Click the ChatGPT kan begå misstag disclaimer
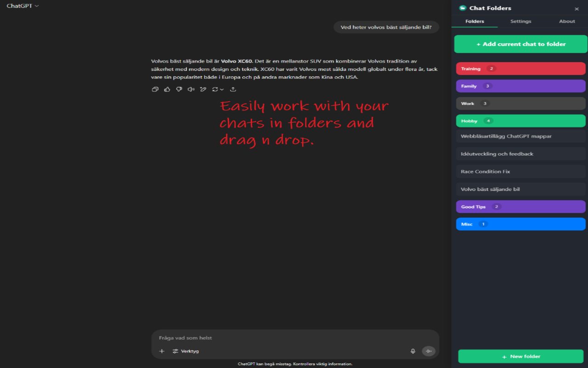Image resolution: width=588 pixels, height=368 pixels. (295, 364)
